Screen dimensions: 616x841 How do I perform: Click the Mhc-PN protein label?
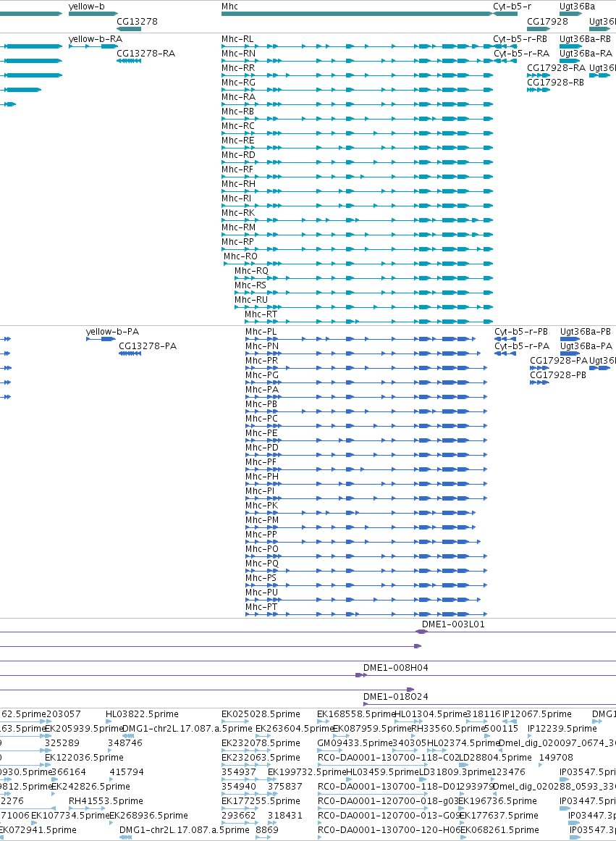pyautogui.click(x=262, y=346)
